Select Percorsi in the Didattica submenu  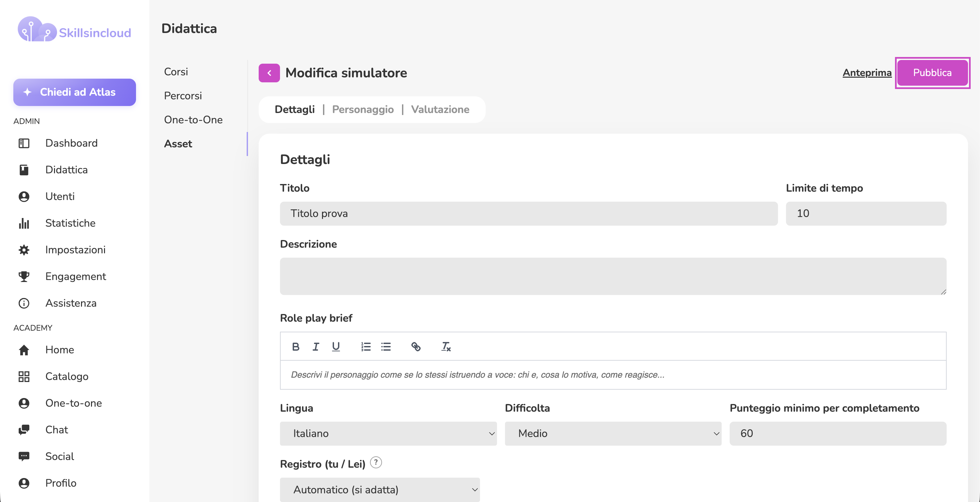point(183,96)
